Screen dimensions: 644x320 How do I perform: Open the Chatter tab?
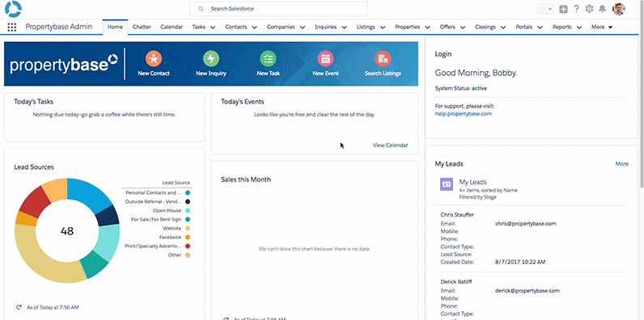[x=142, y=27]
